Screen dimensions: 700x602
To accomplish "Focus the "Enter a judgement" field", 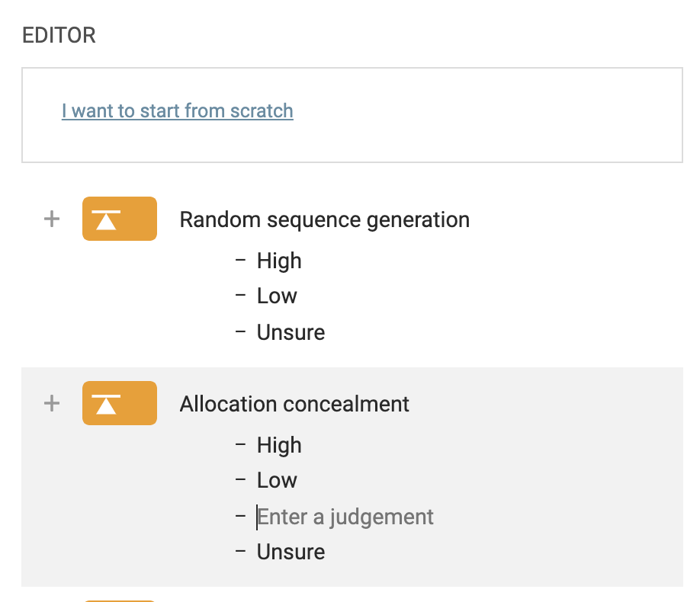I will coord(345,517).
